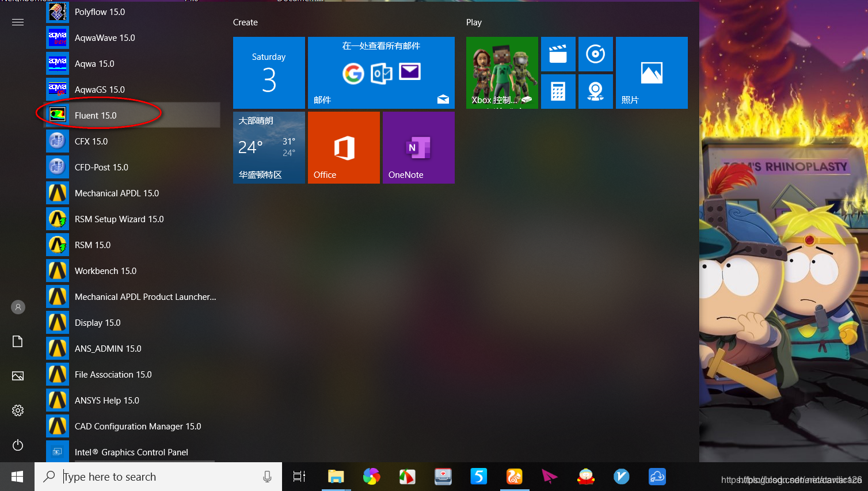Open Polyflow 15.0 from app list

(x=132, y=12)
